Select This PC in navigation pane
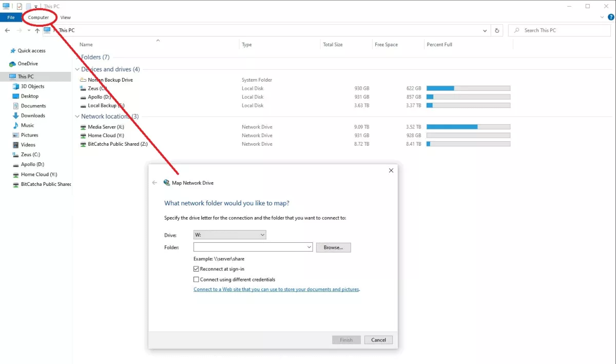The height and width of the screenshot is (364, 616). pyautogui.click(x=26, y=76)
